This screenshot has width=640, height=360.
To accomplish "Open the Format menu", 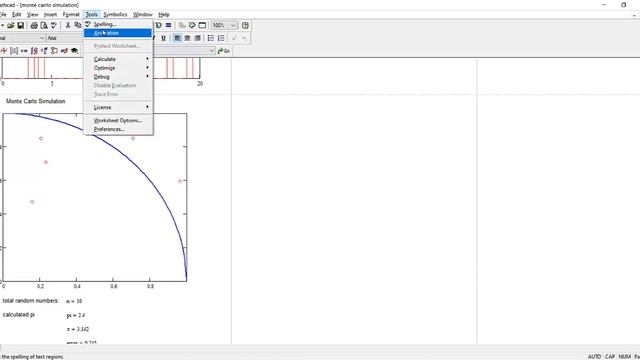I will pos(71,14).
